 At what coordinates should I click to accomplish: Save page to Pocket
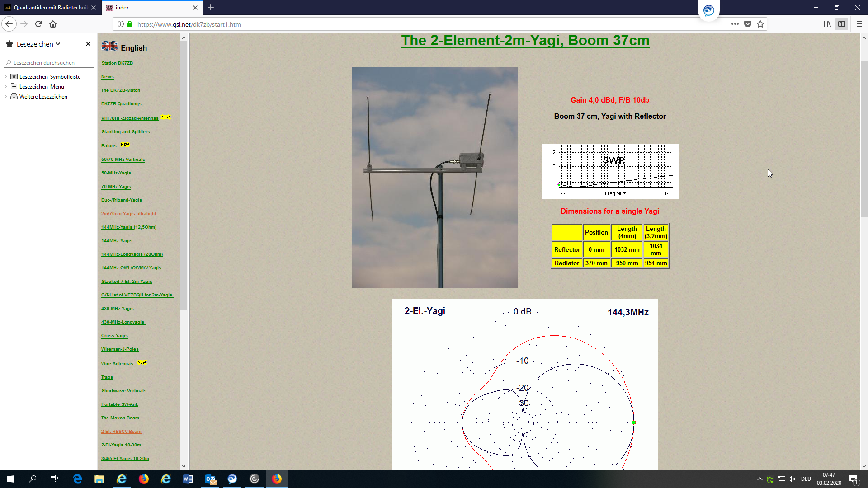(748, 24)
